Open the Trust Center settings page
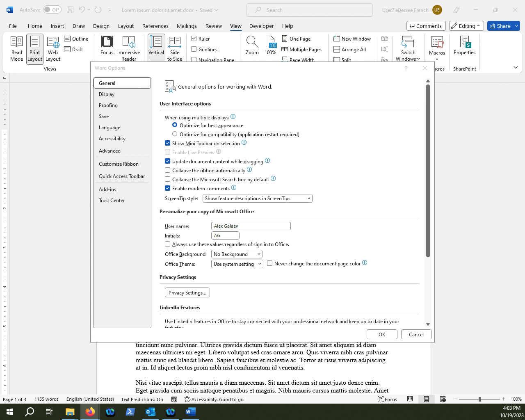This screenshot has width=525, height=420. tap(112, 201)
